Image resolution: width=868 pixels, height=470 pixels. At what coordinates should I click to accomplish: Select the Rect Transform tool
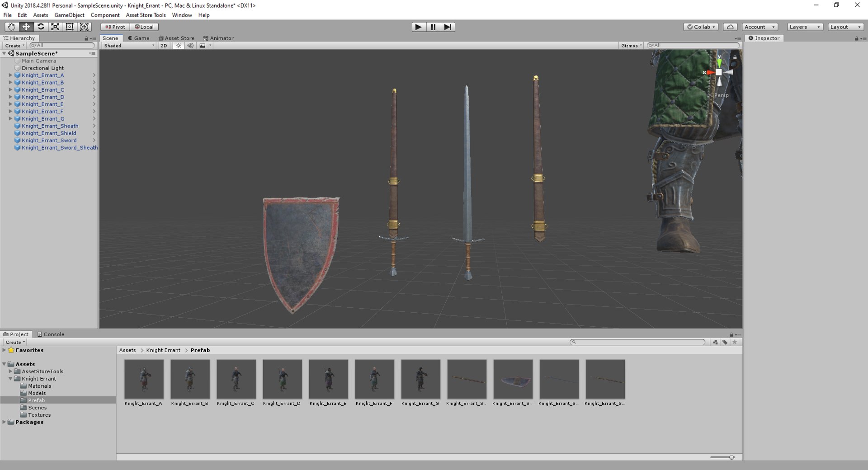[70, 27]
